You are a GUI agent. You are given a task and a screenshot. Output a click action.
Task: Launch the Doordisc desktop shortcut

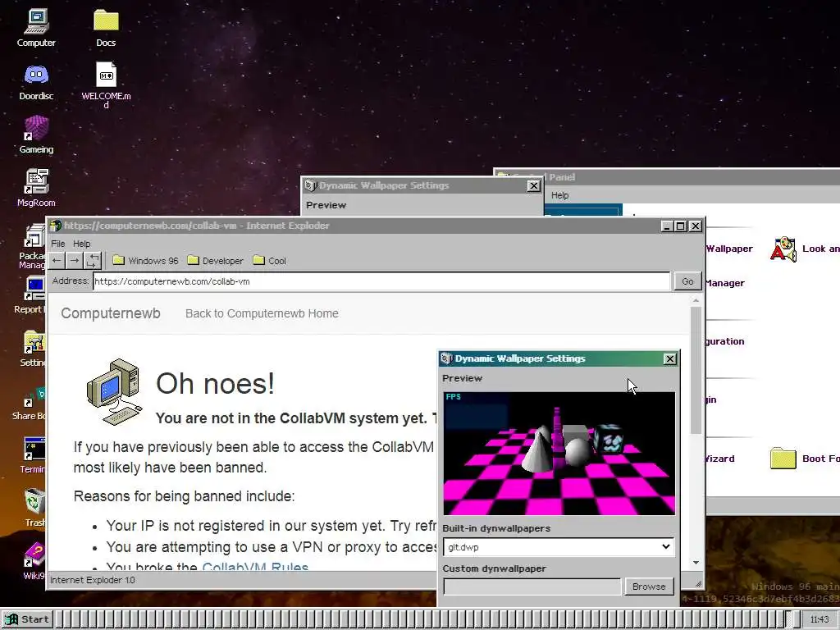(36, 81)
